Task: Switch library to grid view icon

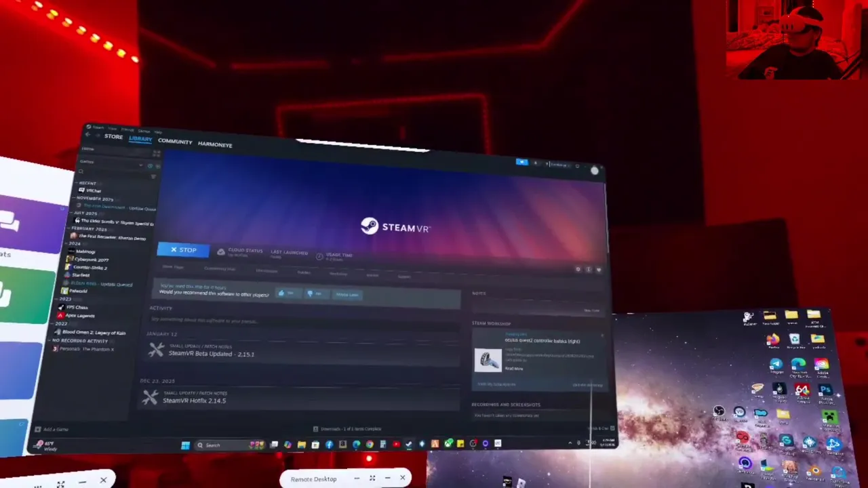Action: 157,155
